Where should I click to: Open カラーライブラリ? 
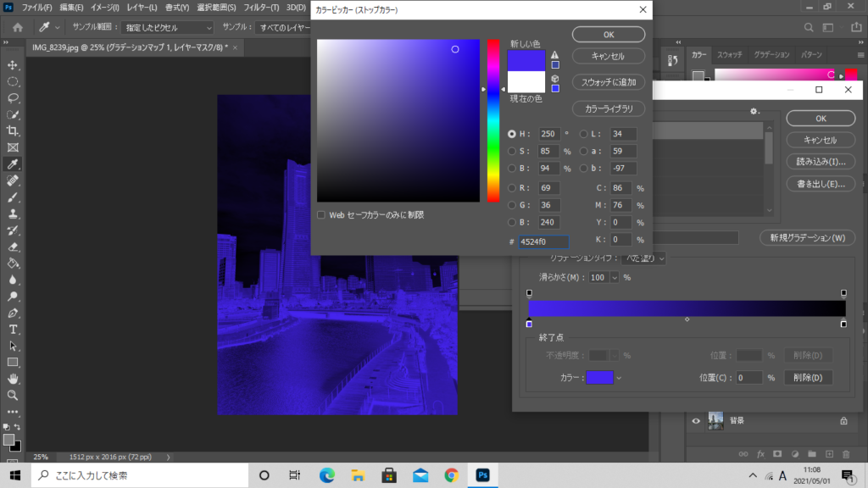[x=609, y=108]
